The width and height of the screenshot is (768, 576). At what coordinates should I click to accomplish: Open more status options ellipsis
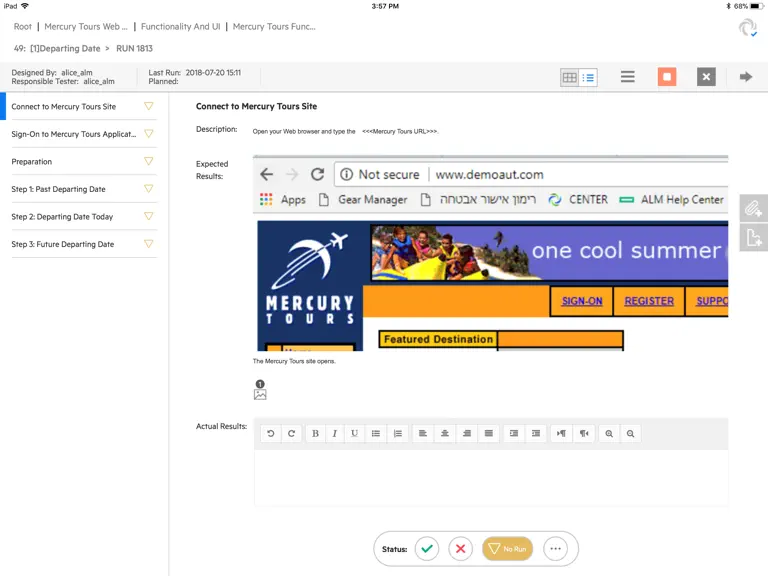(555, 549)
